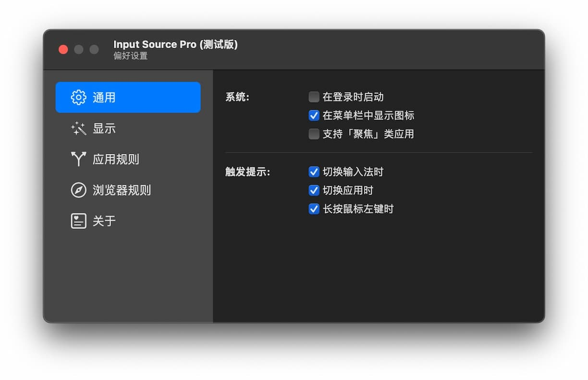The height and width of the screenshot is (380, 588).
Task: Minimize the preferences window
Action: (x=78, y=49)
